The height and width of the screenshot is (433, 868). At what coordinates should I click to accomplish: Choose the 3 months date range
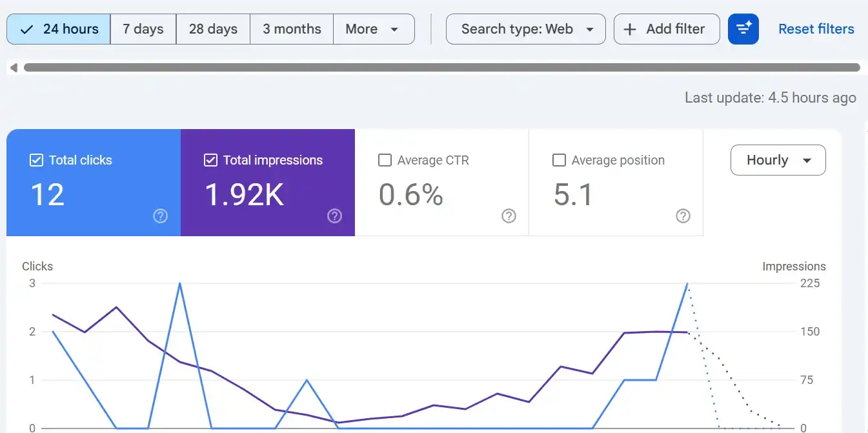click(292, 29)
